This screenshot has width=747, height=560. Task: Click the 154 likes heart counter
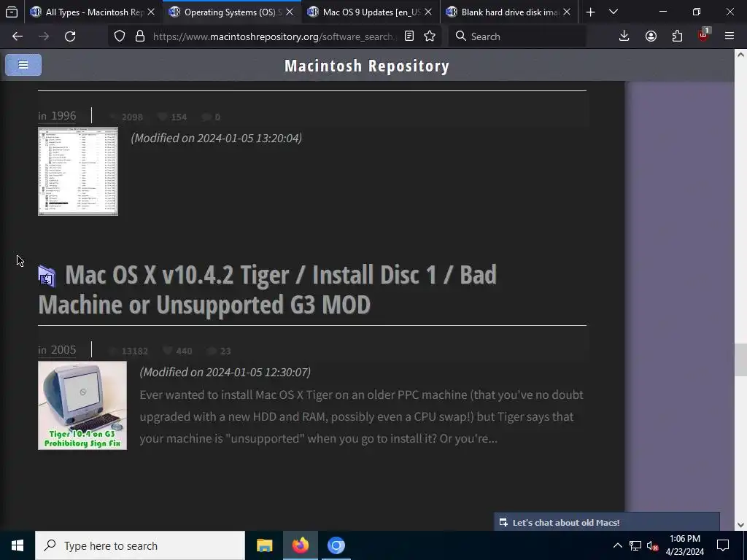click(172, 117)
